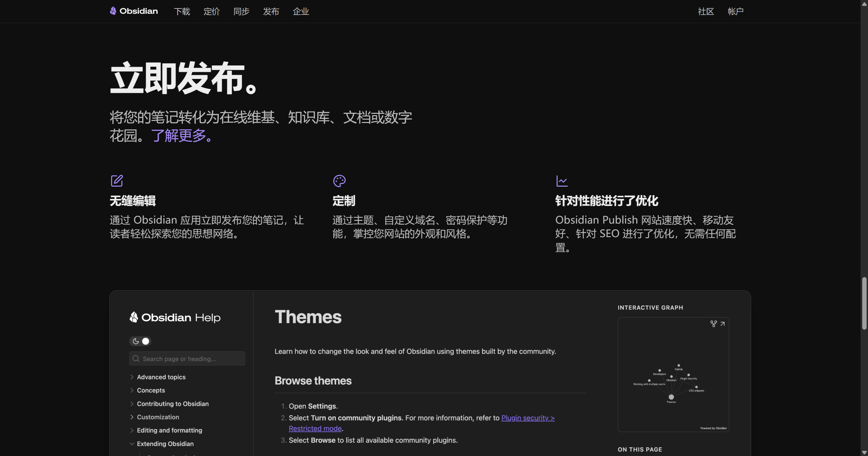This screenshot has width=868, height=456.
Task: Expand the interactive graph with arrow icon
Action: point(723,324)
